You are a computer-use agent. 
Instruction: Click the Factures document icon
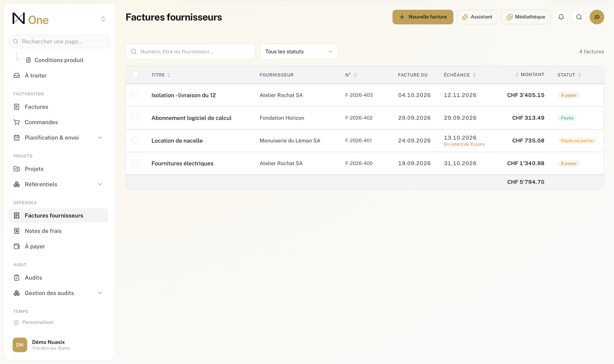point(17,107)
